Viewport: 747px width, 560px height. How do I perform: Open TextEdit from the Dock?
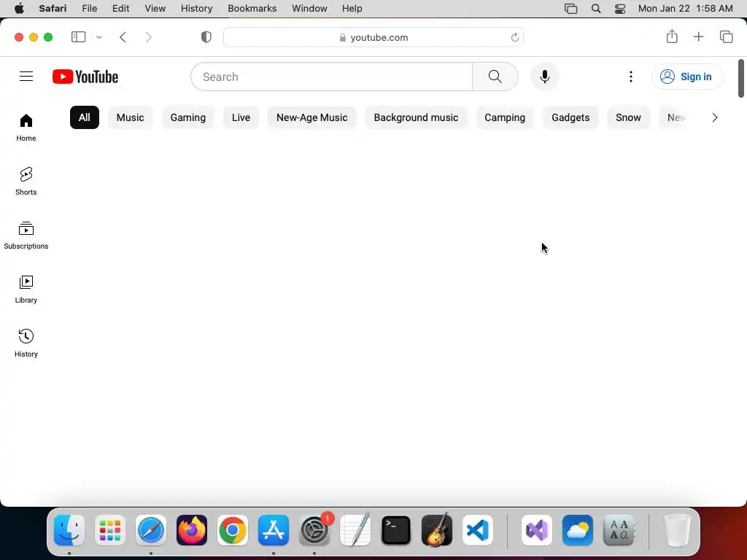coord(355,530)
